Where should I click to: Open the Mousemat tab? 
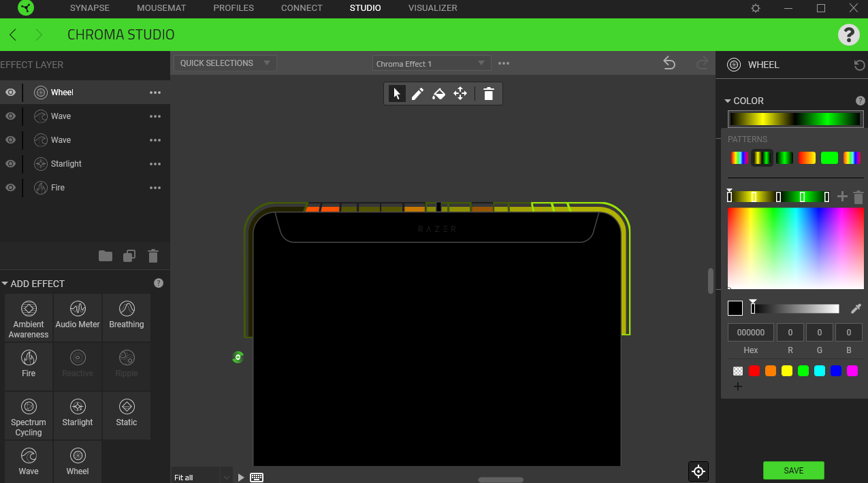click(161, 8)
